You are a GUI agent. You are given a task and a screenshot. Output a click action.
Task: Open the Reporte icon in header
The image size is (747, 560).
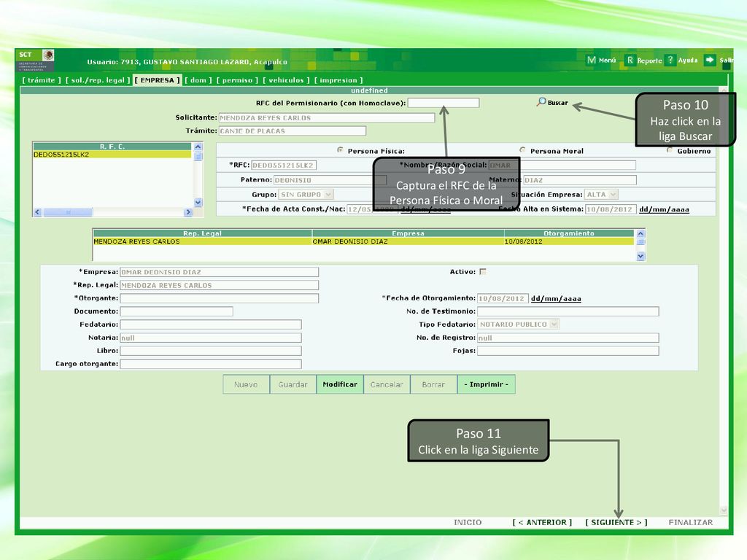click(x=630, y=60)
